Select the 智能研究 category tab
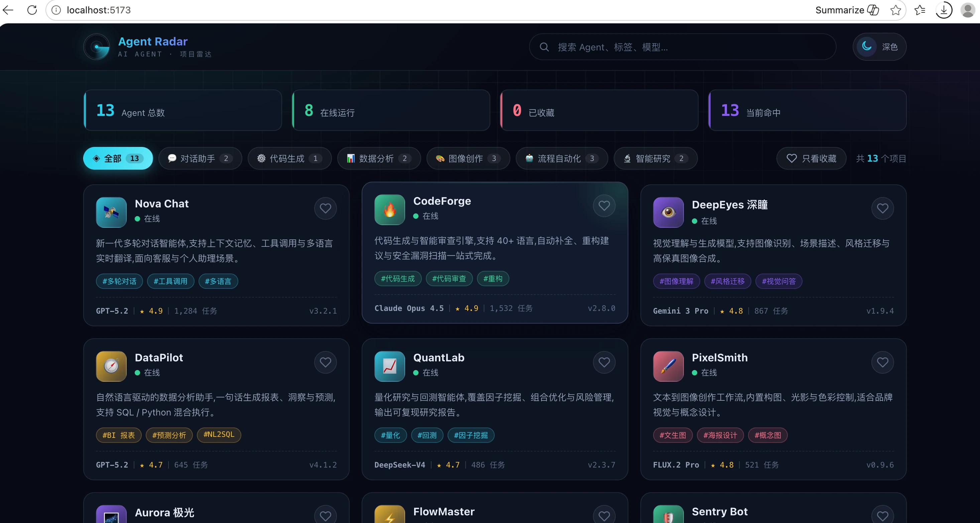The width and height of the screenshot is (980, 523). tap(655, 159)
